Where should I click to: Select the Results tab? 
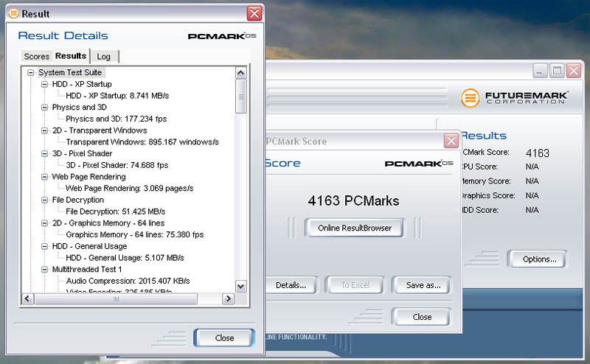click(71, 56)
